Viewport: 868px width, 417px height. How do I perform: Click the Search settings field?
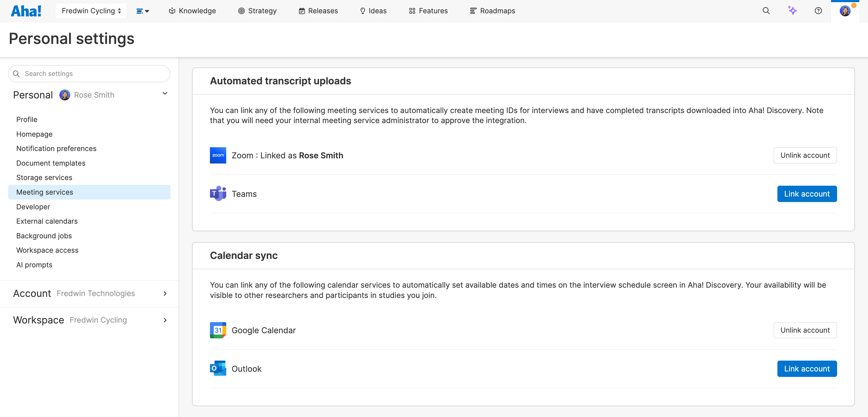coord(89,74)
